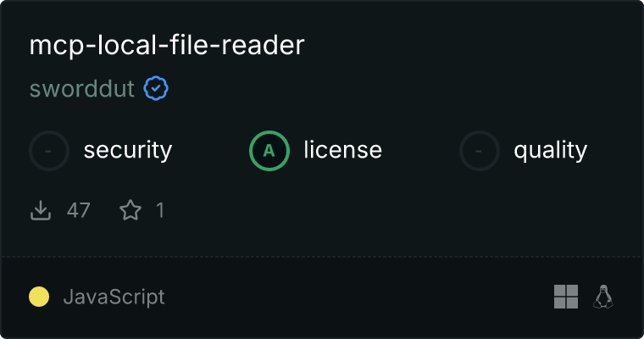Click the download count 47
644x339 pixels.
pyautogui.click(x=79, y=210)
